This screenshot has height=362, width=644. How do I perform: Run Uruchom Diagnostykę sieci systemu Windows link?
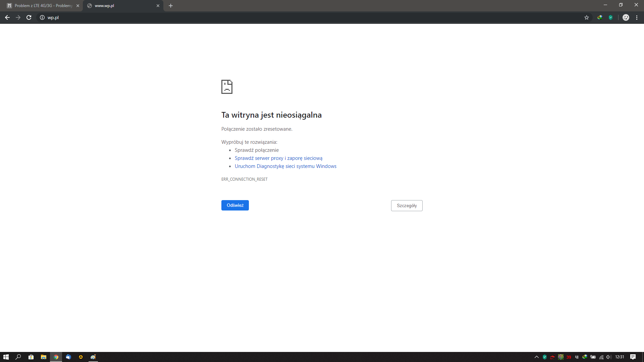click(x=285, y=166)
